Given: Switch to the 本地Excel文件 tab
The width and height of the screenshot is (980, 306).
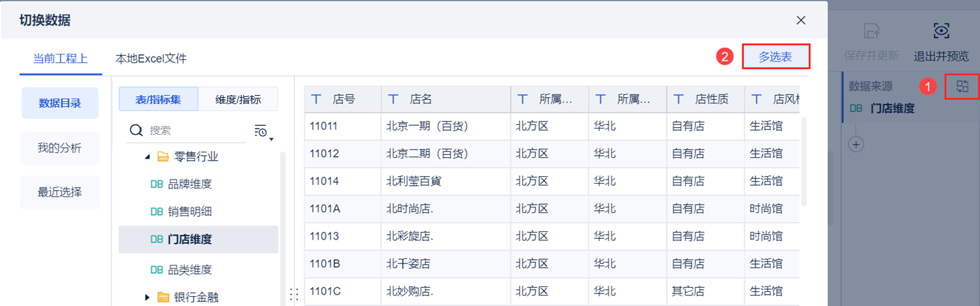Looking at the screenshot, I should [151, 59].
